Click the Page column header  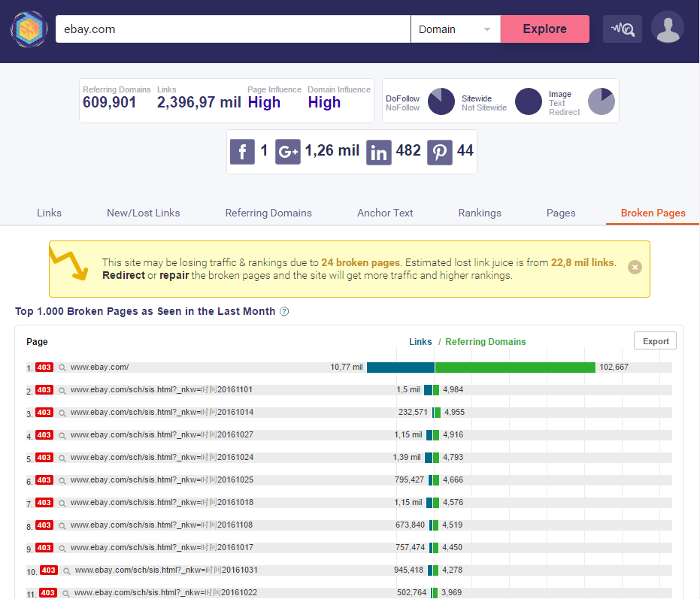click(x=37, y=342)
